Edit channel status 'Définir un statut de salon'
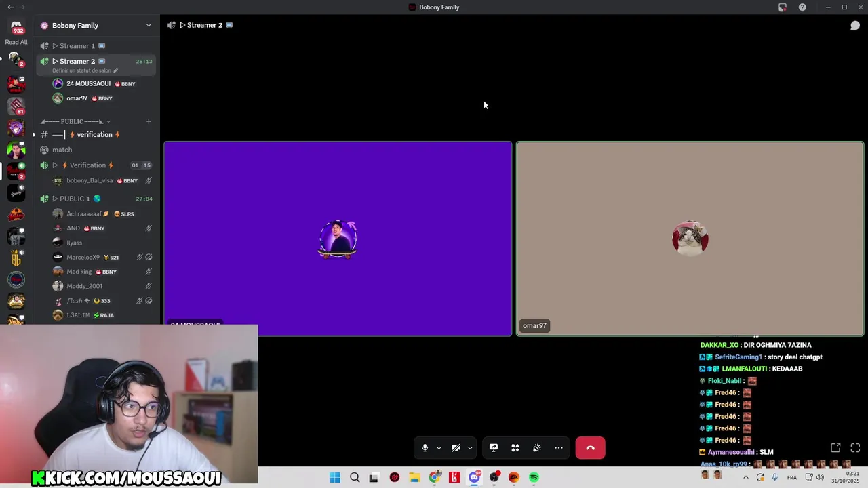This screenshot has height=488, width=868. tap(85, 70)
